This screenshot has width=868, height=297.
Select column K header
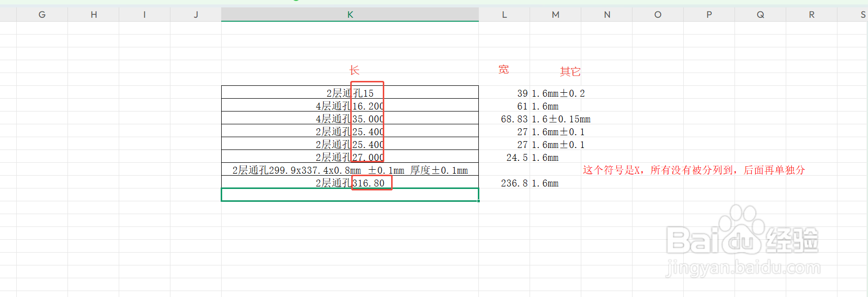tap(350, 15)
